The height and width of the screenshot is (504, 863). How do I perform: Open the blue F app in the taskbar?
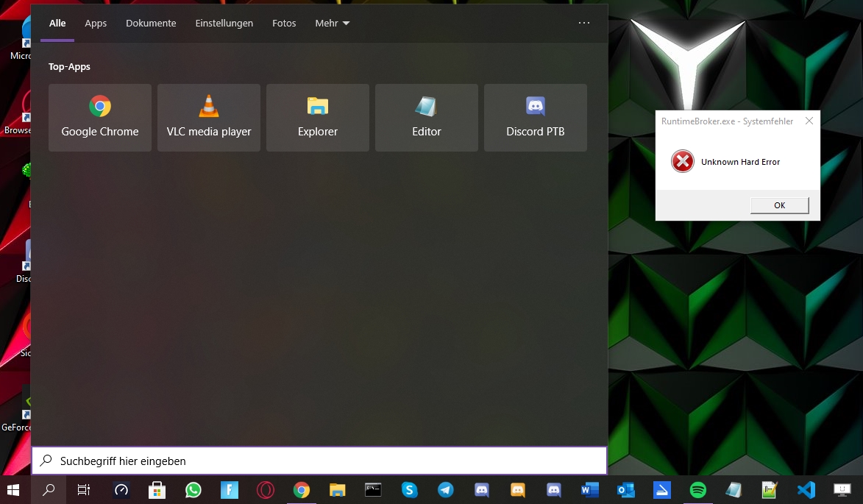[x=230, y=490]
